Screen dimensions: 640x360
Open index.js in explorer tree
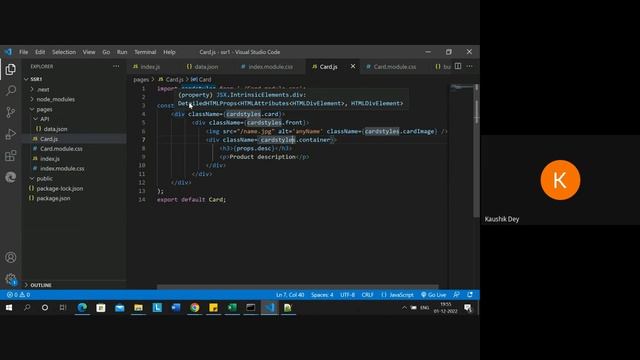(50, 159)
